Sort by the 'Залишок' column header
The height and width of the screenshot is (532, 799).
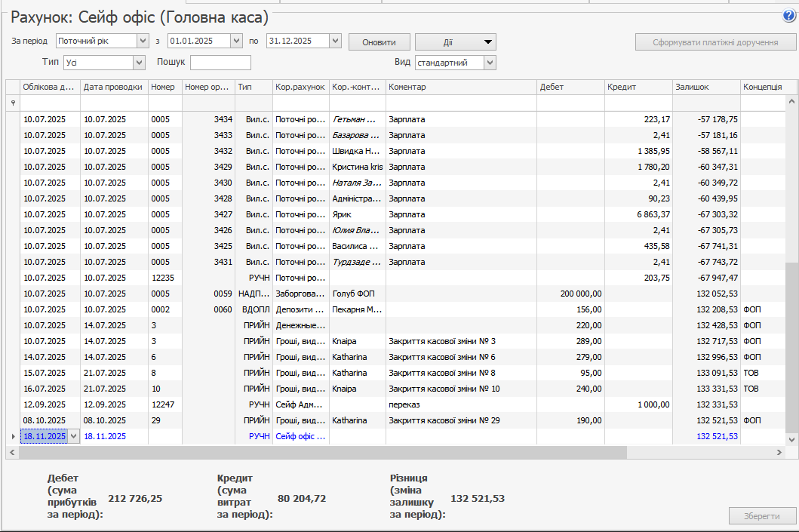click(705, 87)
